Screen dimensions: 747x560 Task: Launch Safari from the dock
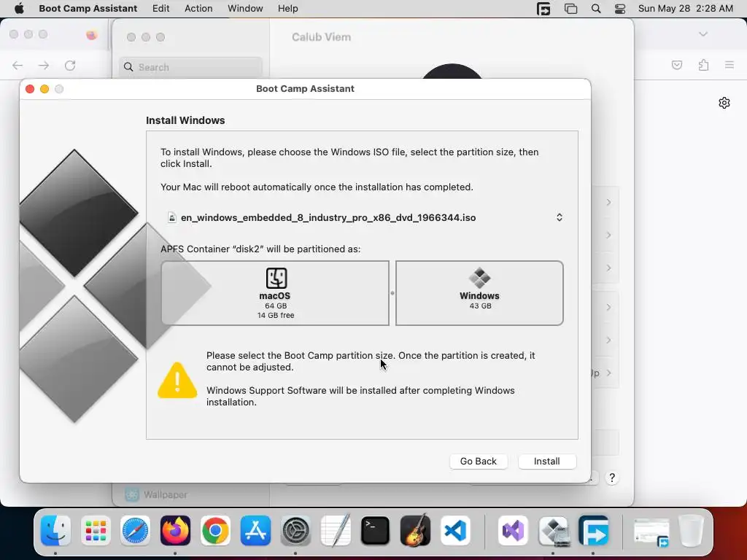[135, 531]
